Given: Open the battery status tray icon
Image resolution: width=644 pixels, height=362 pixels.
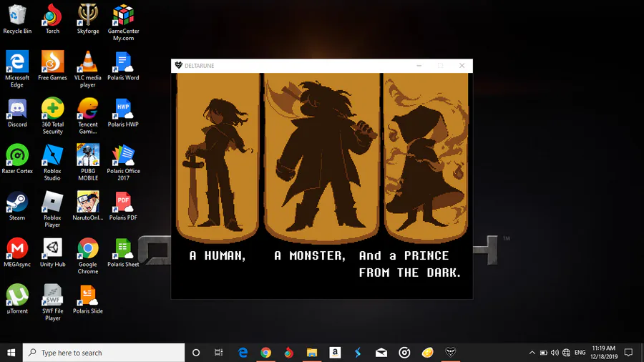Looking at the screenshot, I should (x=543, y=353).
